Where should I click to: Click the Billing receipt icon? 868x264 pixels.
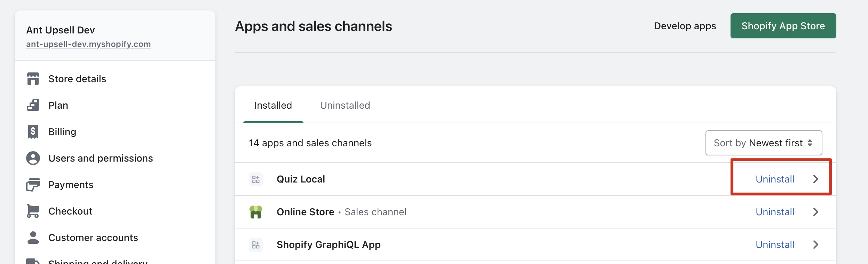click(x=33, y=132)
